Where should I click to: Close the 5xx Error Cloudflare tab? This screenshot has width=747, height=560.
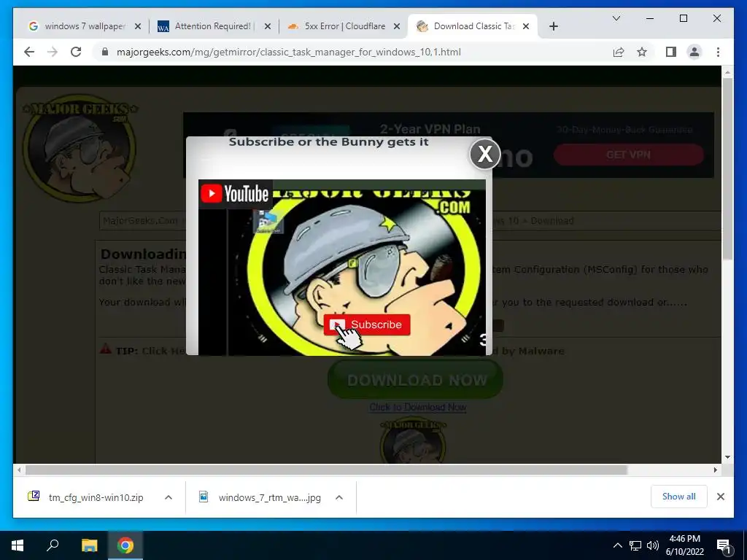pyautogui.click(x=396, y=26)
